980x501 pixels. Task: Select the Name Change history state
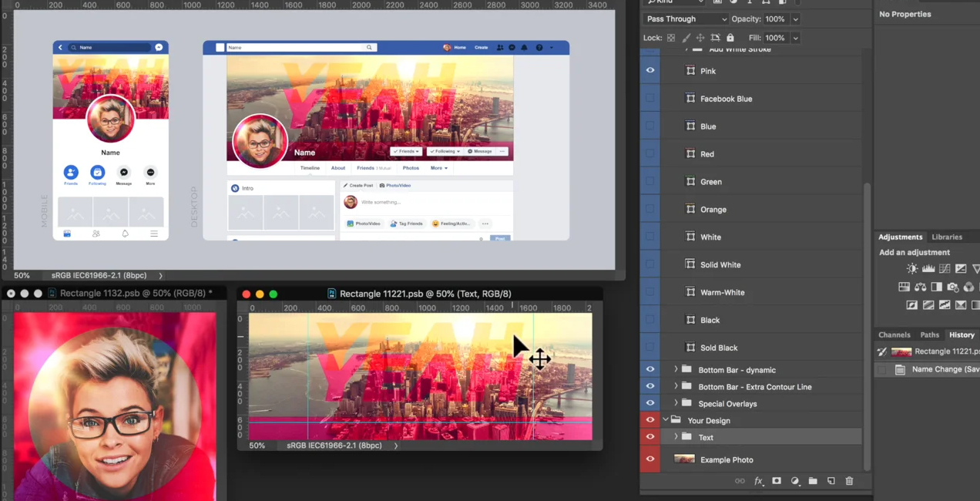point(928,369)
